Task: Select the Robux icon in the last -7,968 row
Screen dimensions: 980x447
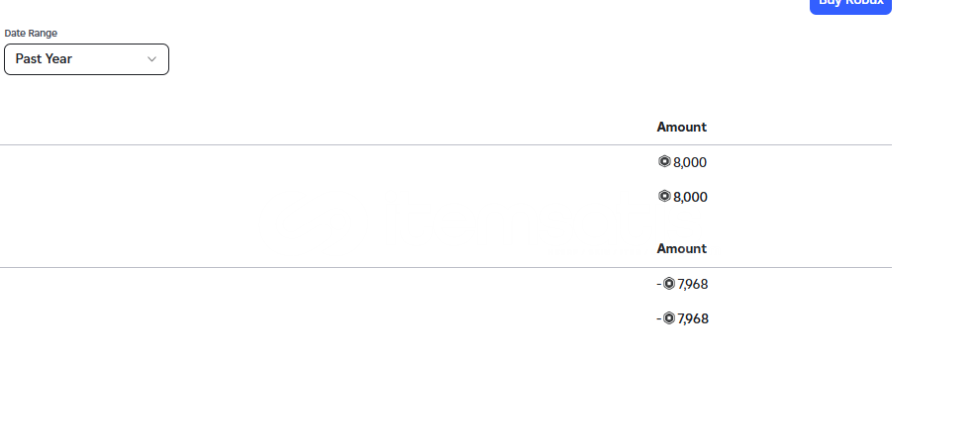Action: (669, 318)
